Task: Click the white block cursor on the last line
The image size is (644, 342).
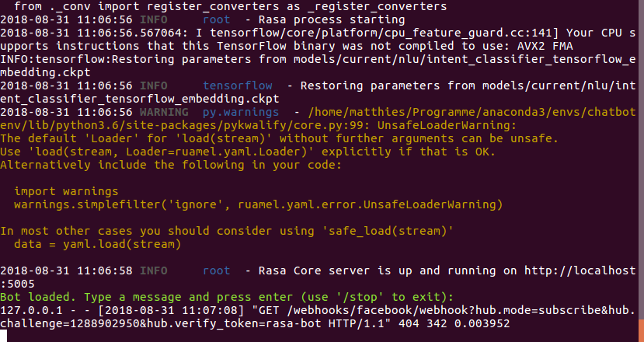Action: coord(3,337)
